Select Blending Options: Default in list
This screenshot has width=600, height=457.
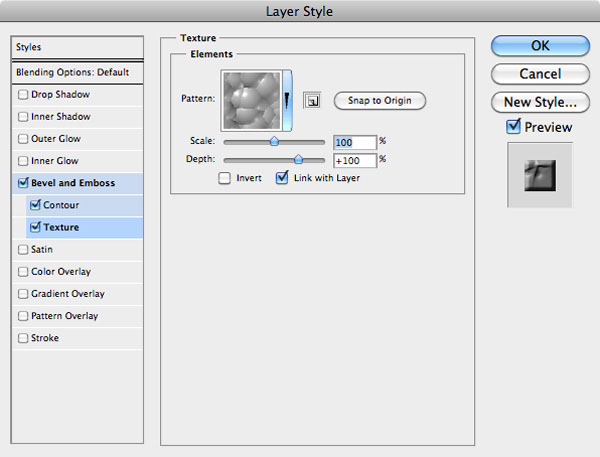click(x=78, y=73)
